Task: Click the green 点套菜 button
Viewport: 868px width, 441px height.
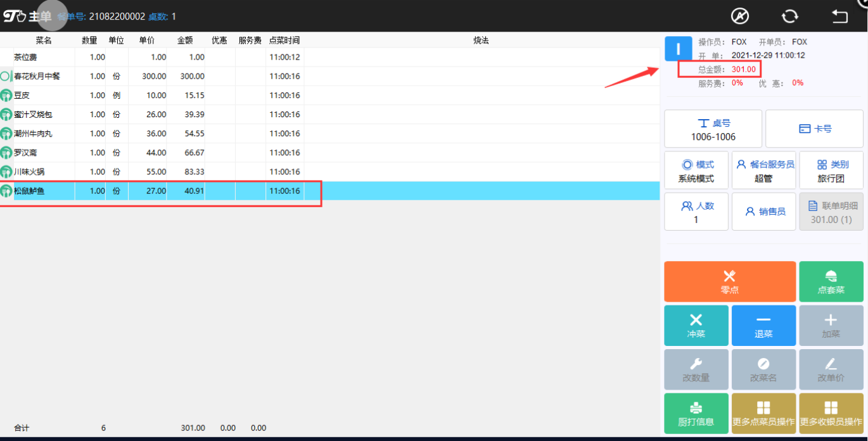Action: pos(831,281)
